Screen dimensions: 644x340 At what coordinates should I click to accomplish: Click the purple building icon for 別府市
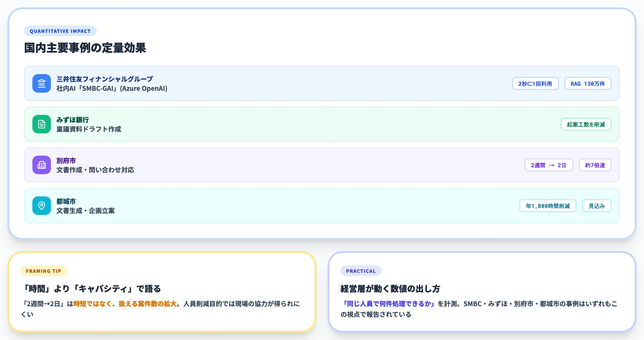(x=41, y=165)
